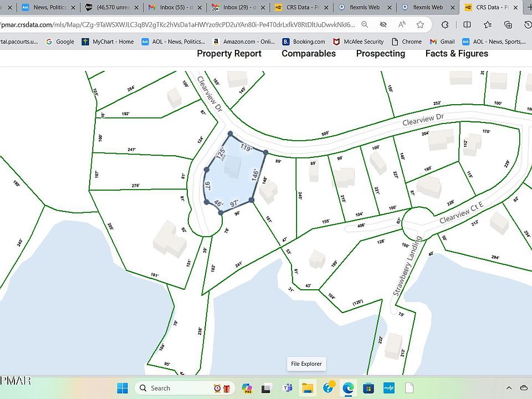Click the taskbar Search box
532x399 pixels.
pos(183,388)
